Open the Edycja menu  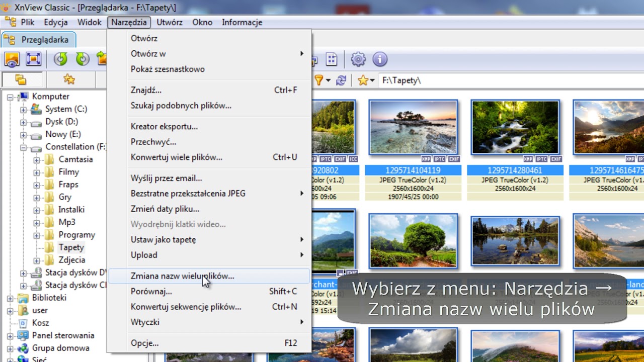click(56, 22)
